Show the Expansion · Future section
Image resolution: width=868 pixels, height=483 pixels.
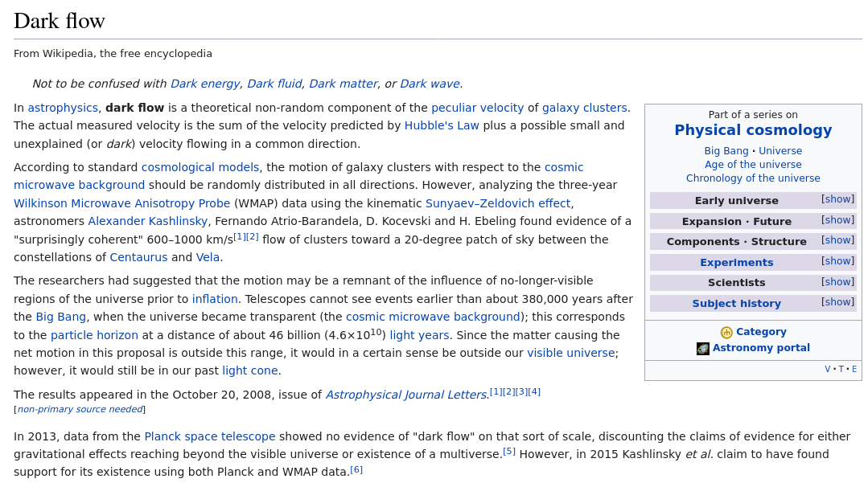(x=837, y=220)
